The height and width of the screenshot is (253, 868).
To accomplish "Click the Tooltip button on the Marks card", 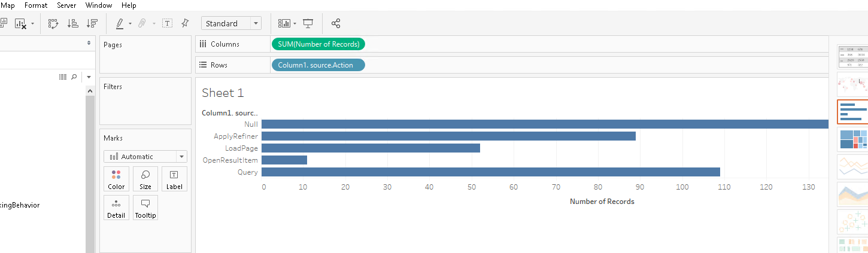I will pyautogui.click(x=145, y=208).
